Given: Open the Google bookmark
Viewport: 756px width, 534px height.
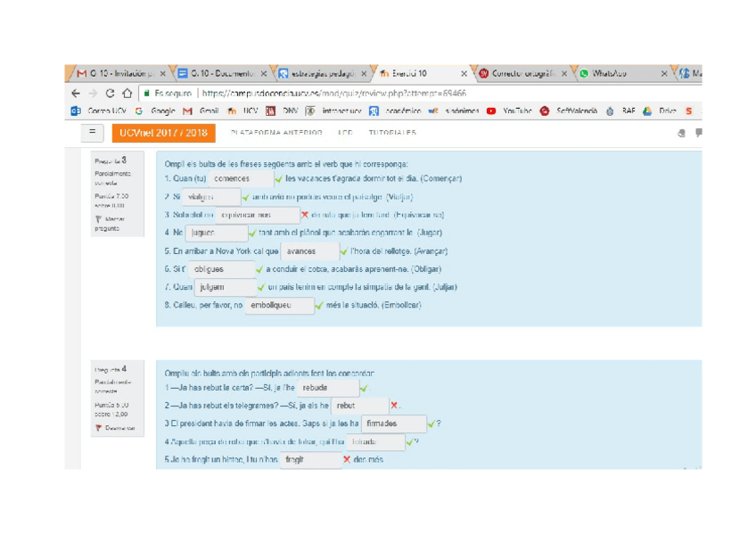Looking at the screenshot, I should [155, 111].
